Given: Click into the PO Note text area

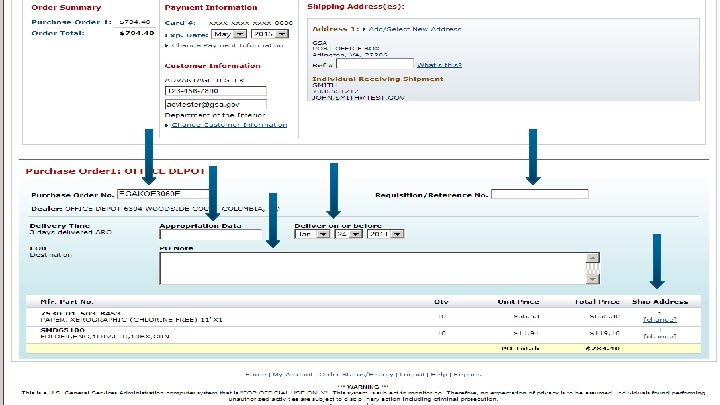Looking at the screenshot, I should click(x=373, y=268).
